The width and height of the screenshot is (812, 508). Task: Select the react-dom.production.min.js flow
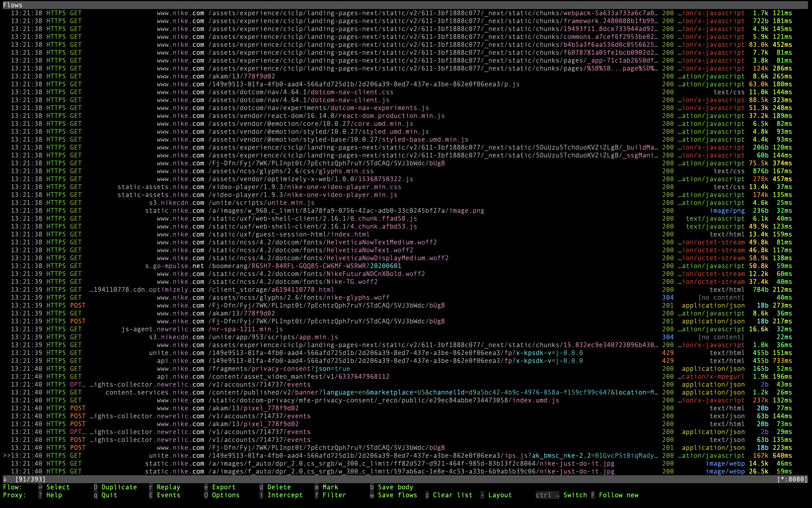[406, 116]
